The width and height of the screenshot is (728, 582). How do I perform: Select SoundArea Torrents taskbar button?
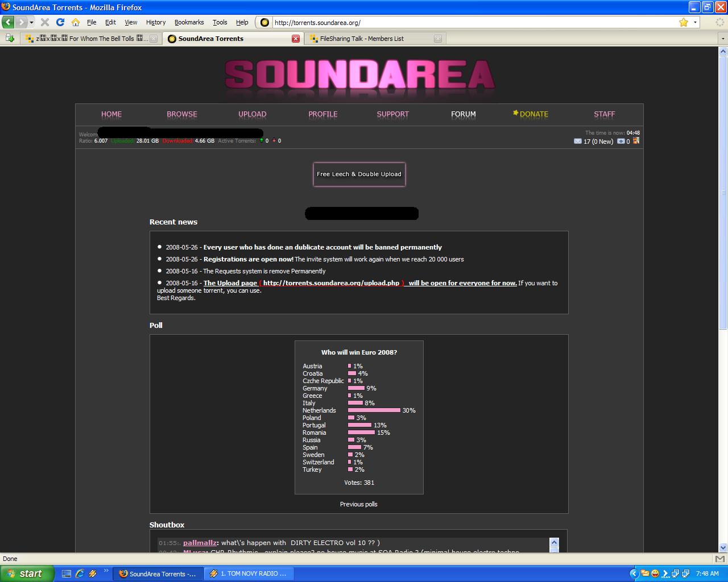point(157,573)
